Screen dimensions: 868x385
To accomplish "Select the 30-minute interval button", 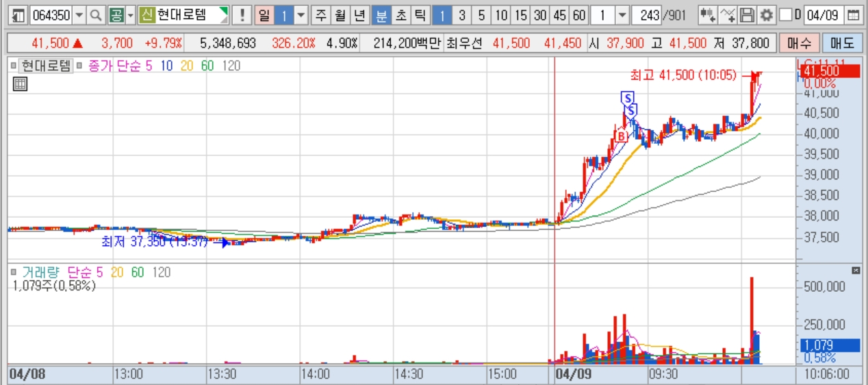I will tap(541, 14).
